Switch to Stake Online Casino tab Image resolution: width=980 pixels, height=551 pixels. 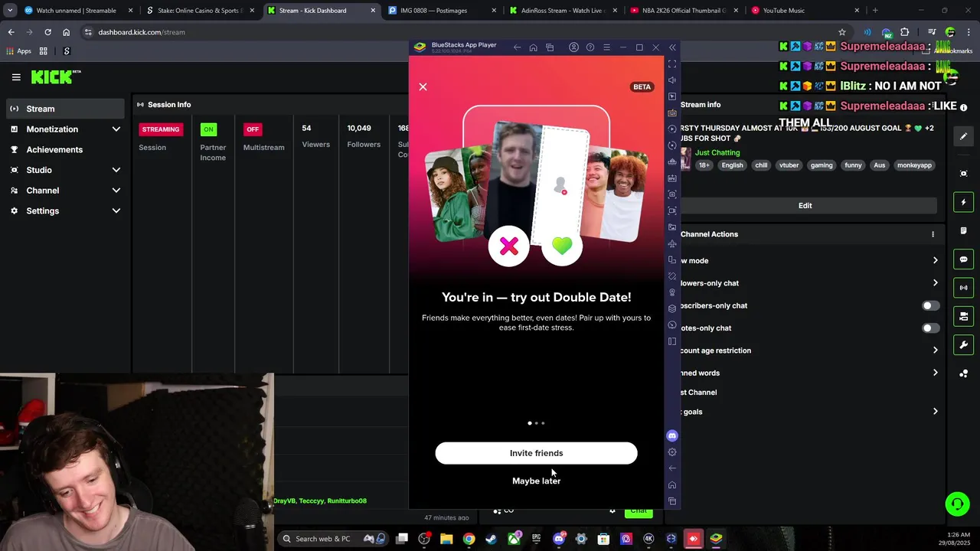201,11
